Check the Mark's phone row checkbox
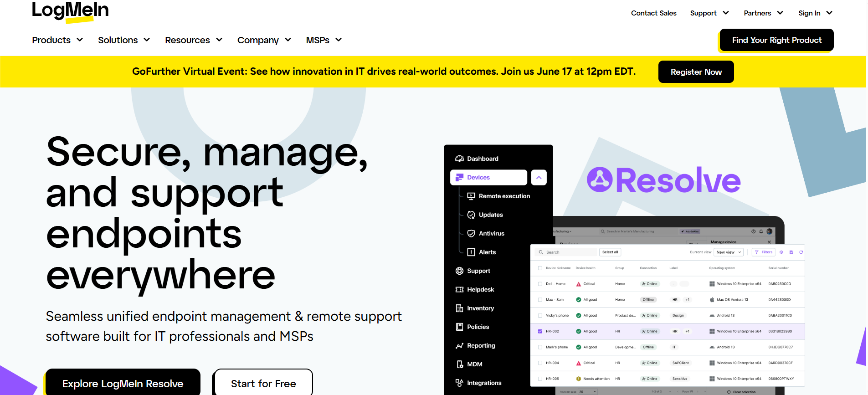The height and width of the screenshot is (395, 868). click(540, 347)
